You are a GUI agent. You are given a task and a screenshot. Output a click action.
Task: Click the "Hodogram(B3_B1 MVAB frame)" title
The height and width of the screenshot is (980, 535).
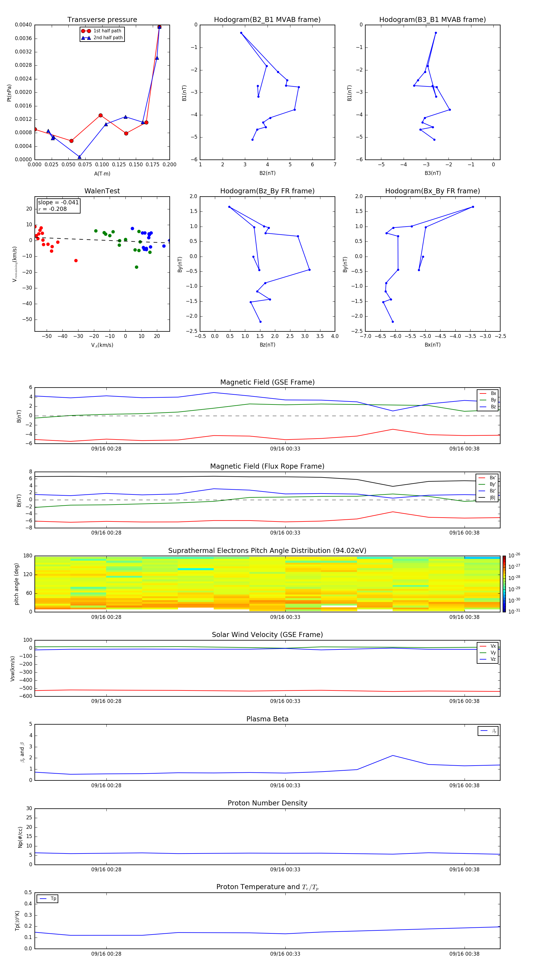coord(432,20)
